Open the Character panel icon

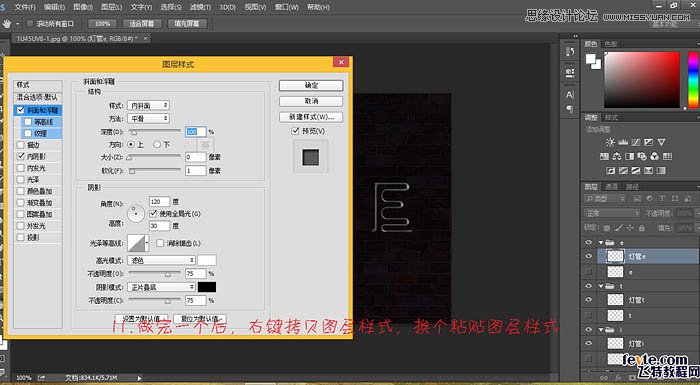coord(570,94)
